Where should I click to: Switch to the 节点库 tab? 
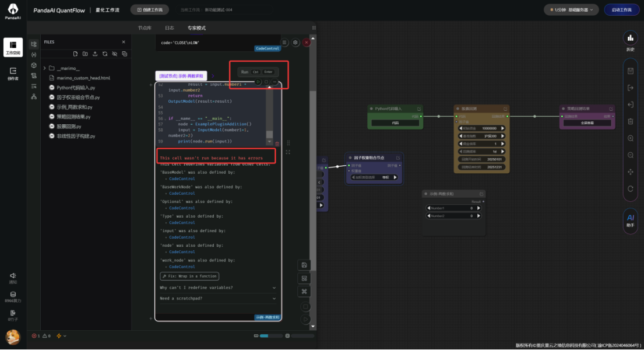(x=145, y=28)
